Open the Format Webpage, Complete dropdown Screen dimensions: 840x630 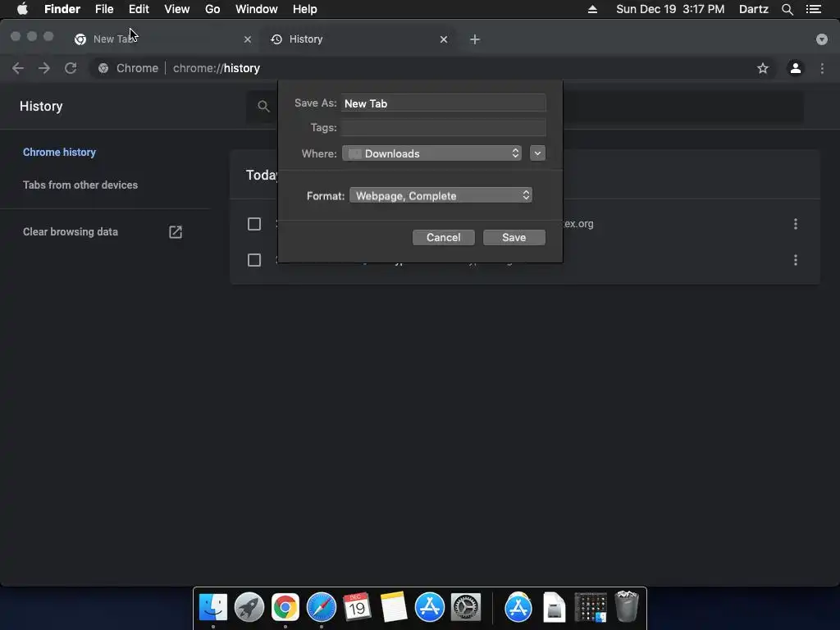tap(441, 195)
